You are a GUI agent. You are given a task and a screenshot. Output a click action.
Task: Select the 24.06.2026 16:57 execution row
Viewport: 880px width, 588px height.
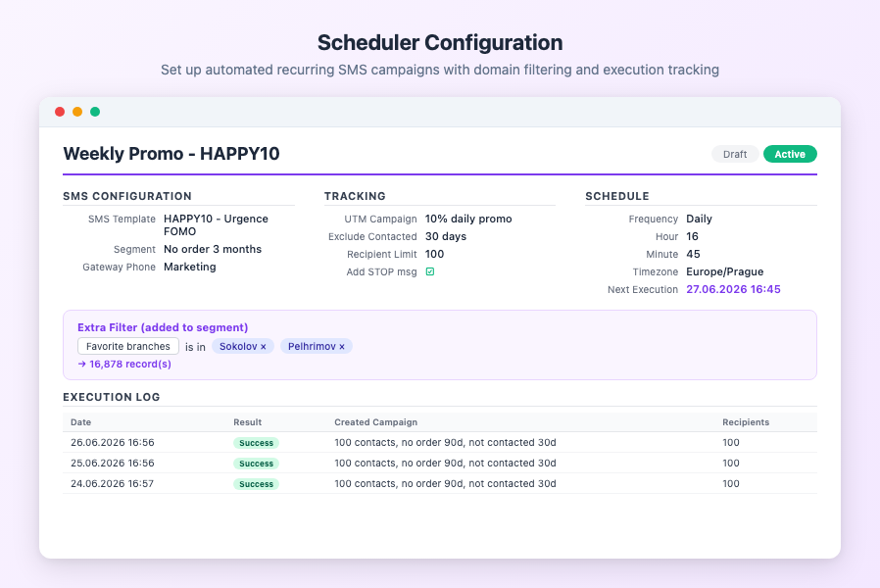439,484
